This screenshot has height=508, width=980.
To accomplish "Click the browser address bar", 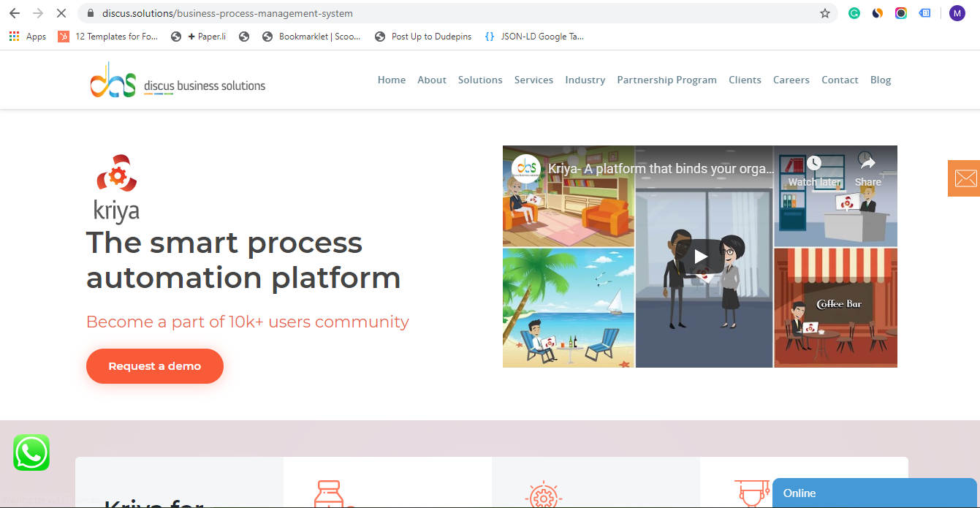I will coord(438,13).
